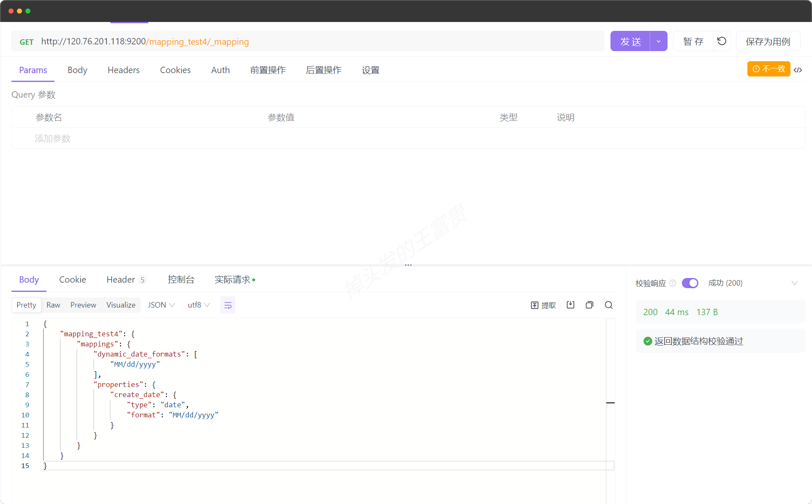Viewport: 812px width, 504px height.
Task: Click the 类型 column header
Action: tap(508, 117)
